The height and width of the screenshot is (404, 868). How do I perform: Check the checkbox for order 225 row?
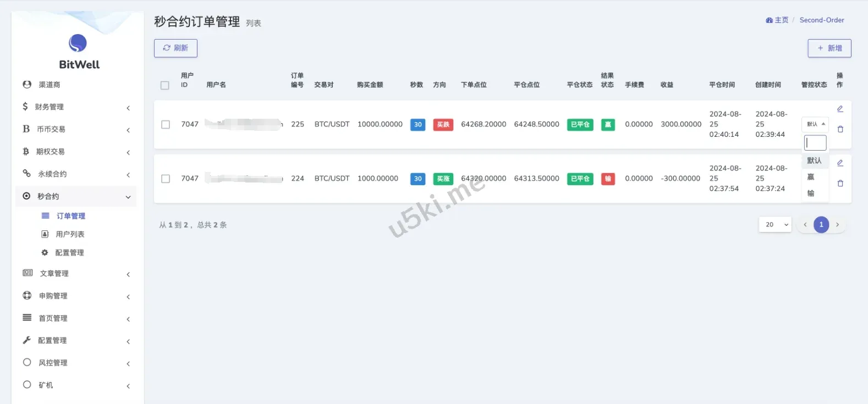click(166, 125)
